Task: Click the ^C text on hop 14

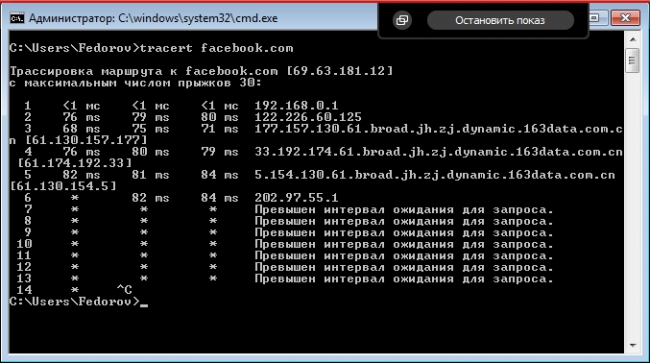Action: [x=124, y=290]
